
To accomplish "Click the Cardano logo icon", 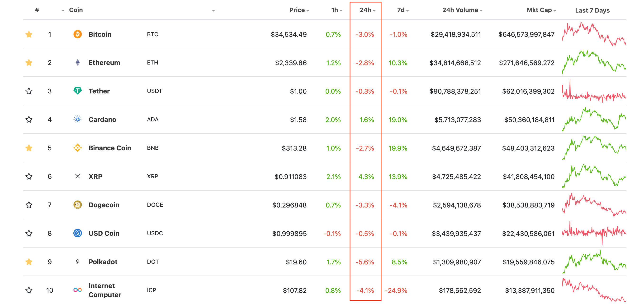I will 77,120.
